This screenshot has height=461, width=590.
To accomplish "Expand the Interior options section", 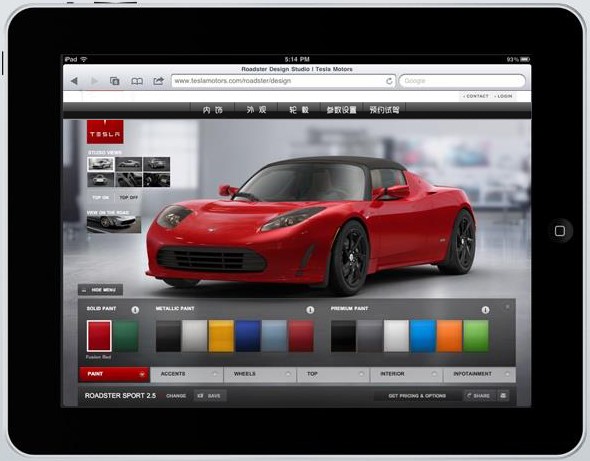I will point(406,374).
